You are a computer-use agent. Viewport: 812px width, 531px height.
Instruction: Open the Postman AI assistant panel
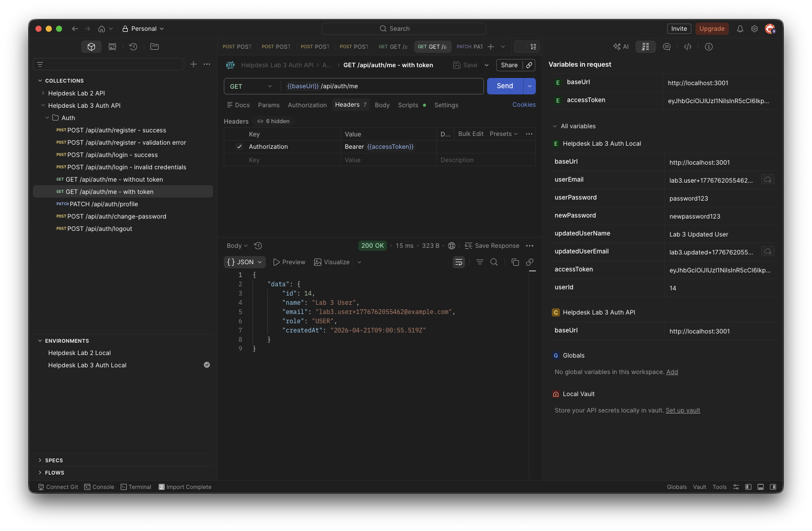coord(621,47)
